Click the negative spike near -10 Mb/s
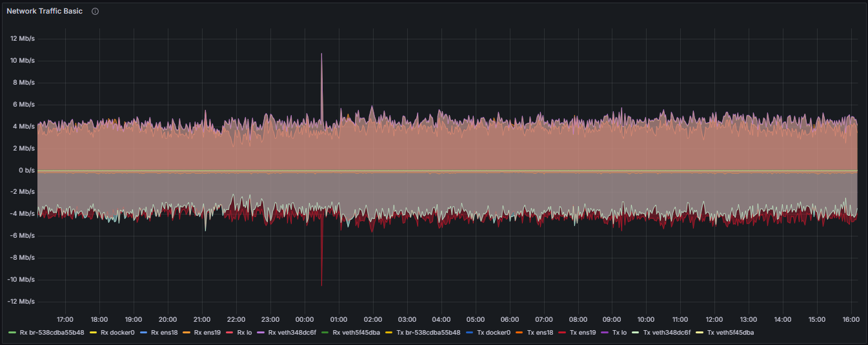This screenshot has width=868, height=345. [321, 284]
